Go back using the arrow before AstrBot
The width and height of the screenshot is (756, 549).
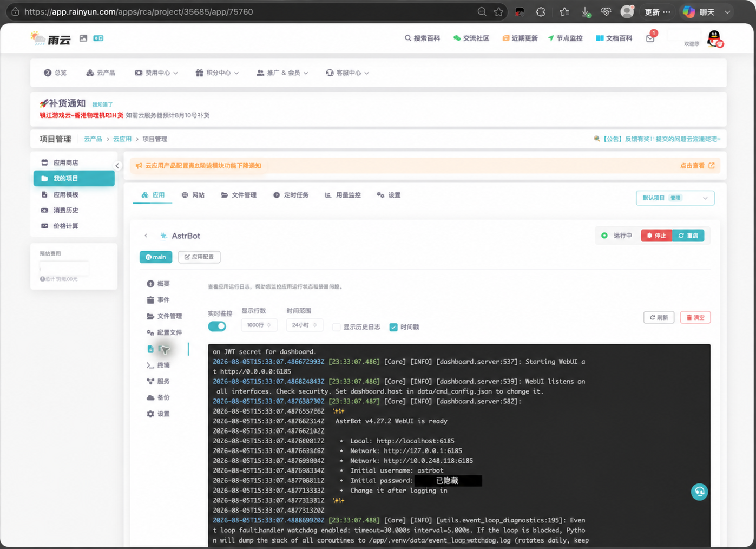146,236
